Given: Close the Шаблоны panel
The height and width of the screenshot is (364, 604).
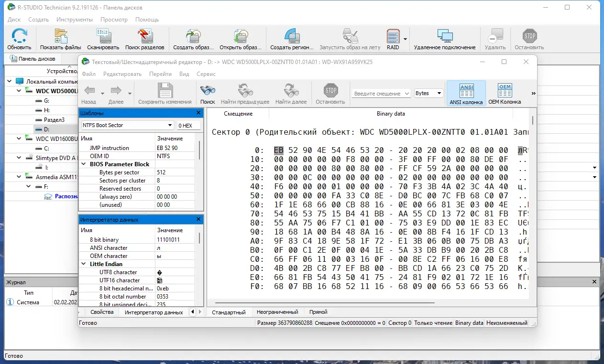Looking at the screenshot, I should 198,113.
